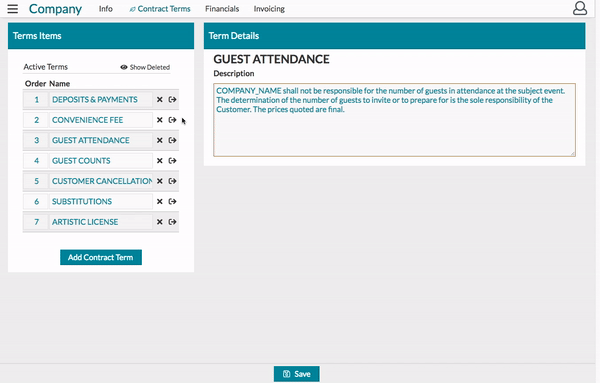Viewport: 600px width, 383px height.
Task: Delete the DEPOSITS & PAYMENTS term
Action: 160,99
